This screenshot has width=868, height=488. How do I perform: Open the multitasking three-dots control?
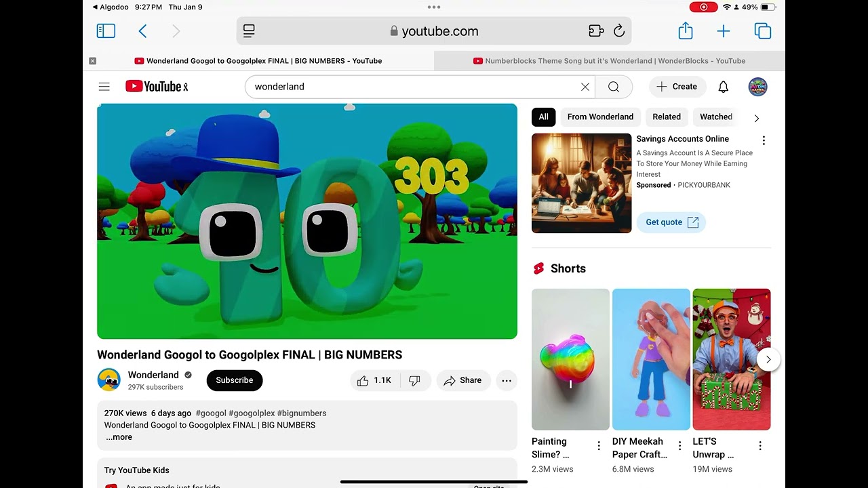coord(434,7)
